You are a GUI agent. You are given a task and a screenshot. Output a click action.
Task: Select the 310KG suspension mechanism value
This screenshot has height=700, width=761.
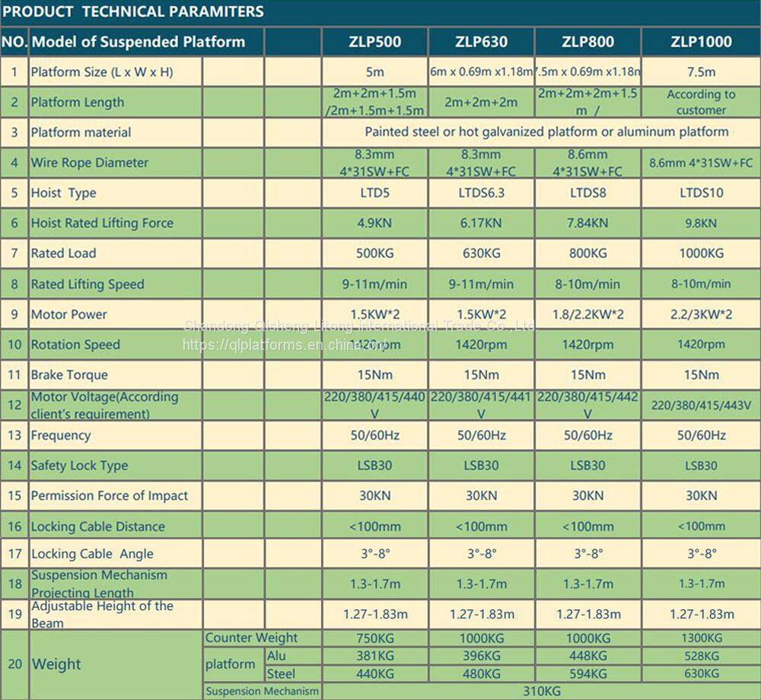(541, 691)
